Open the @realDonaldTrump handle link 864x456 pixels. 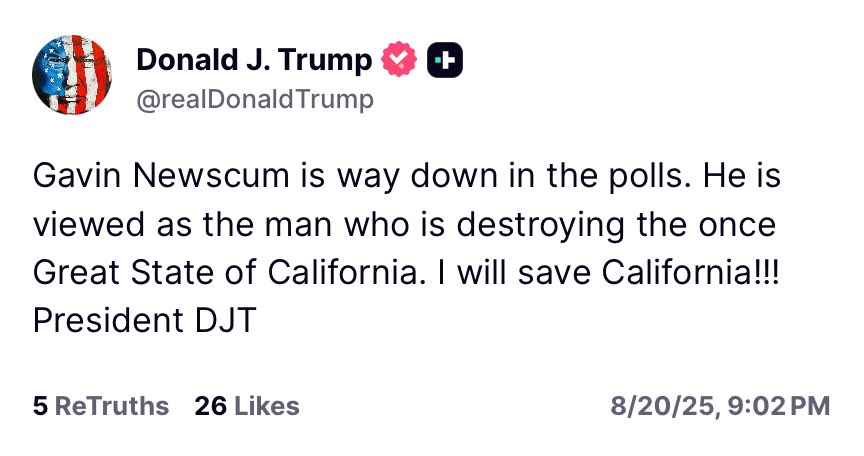(254, 99)
